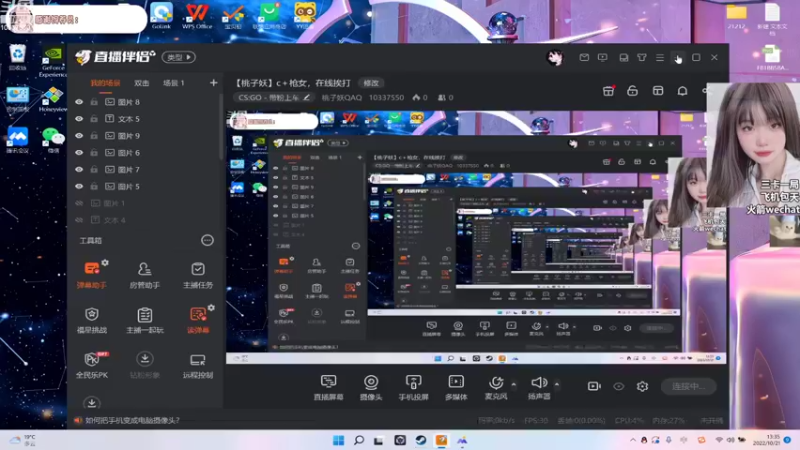Screen dimensions: 800x450
Task: Click the speaker volume icon
Action: pyautogui.click(x=539, y=383)
